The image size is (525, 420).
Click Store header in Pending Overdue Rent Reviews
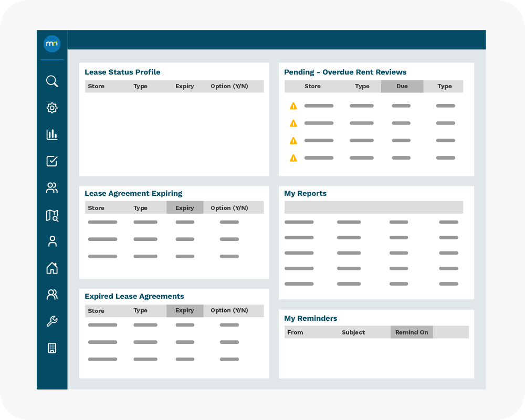point(312,87)
